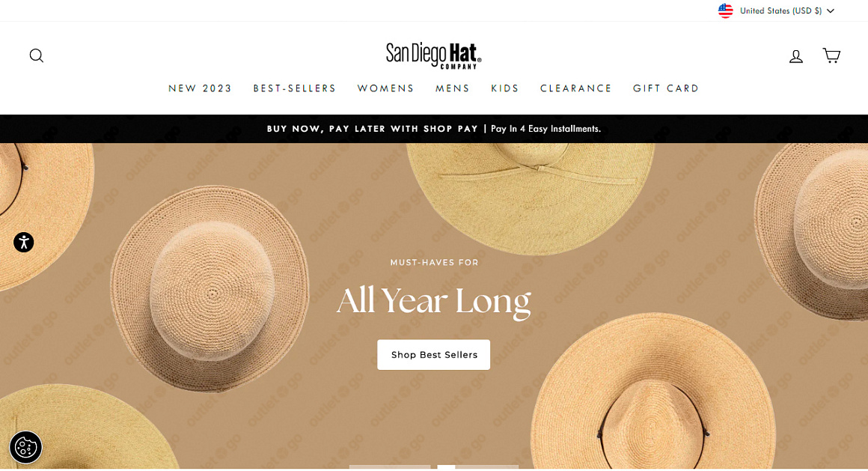Screen dimensions: 868x471
Task: Open the search magnifier icon
Action: (x=37, y=55)
